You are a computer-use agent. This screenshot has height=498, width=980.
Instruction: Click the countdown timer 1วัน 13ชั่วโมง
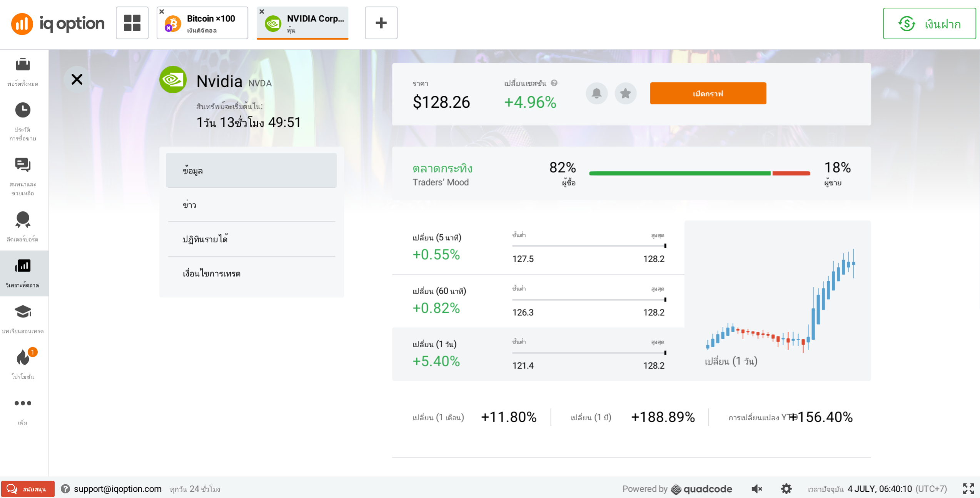point(249,122)
